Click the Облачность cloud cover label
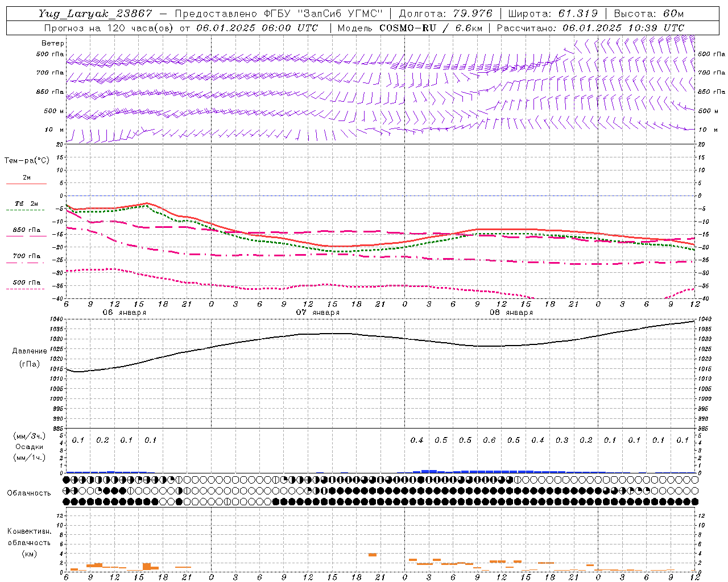The height and width of the screenshot is (582, 728). click(29, 493)
